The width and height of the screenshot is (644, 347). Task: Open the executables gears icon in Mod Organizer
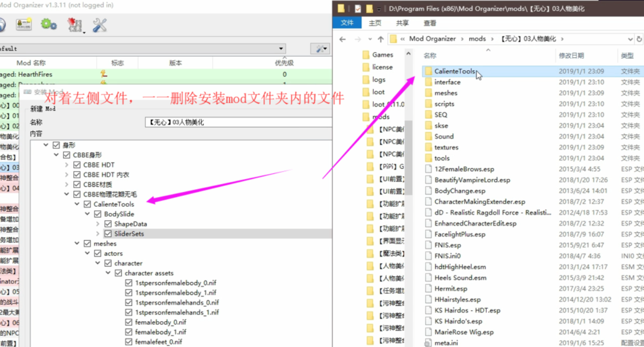point(49,24)
